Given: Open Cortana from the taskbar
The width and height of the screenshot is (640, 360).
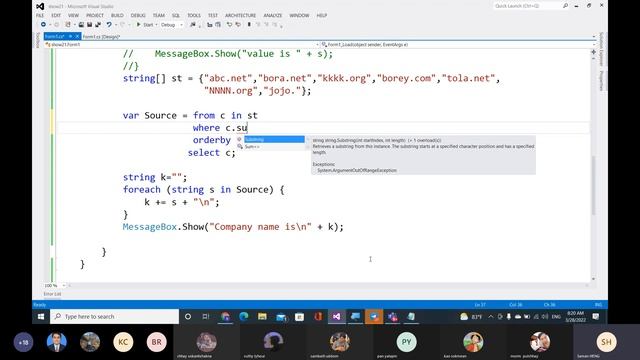Looking at the screenshot, I should 188,317.
